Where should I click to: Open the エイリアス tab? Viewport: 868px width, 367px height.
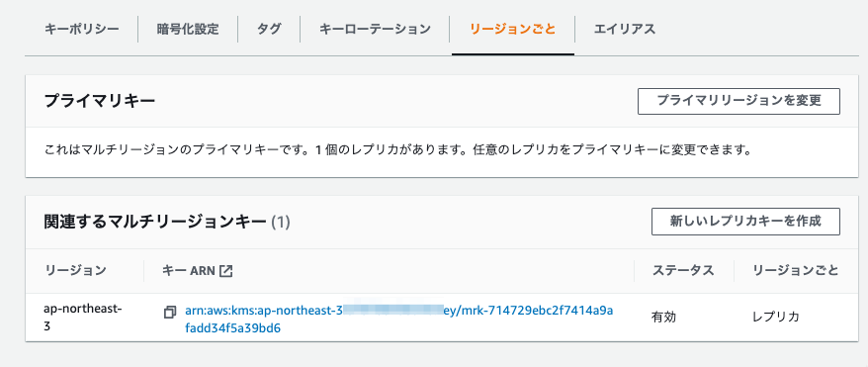(x=625, y=29)
